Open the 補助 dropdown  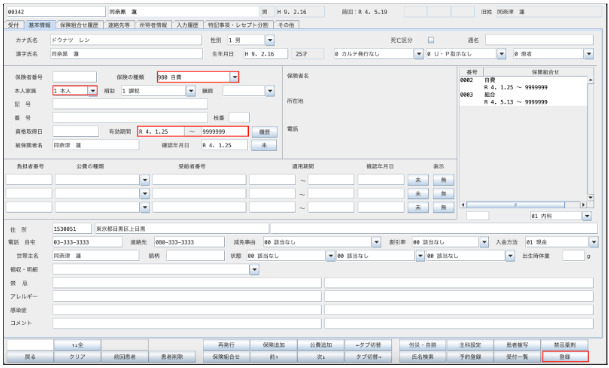[x=191, y=91]
